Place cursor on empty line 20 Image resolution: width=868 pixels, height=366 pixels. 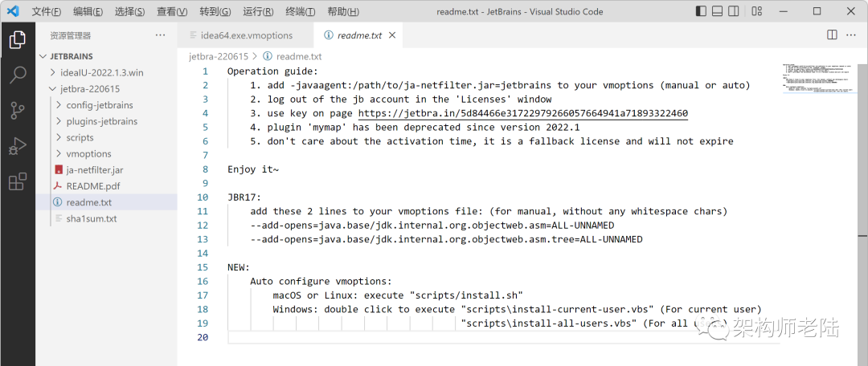504,337
